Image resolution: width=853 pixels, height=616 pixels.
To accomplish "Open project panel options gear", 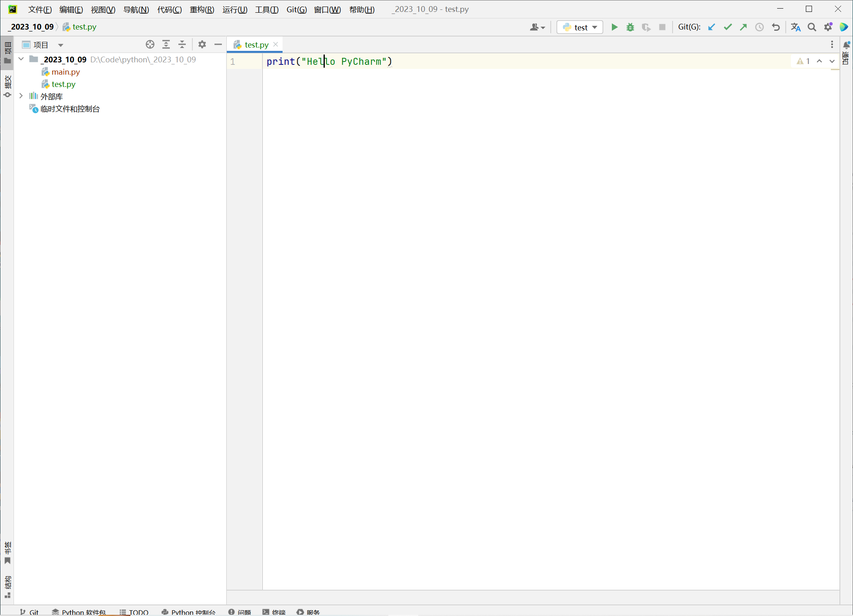I will tap(202, 44).
